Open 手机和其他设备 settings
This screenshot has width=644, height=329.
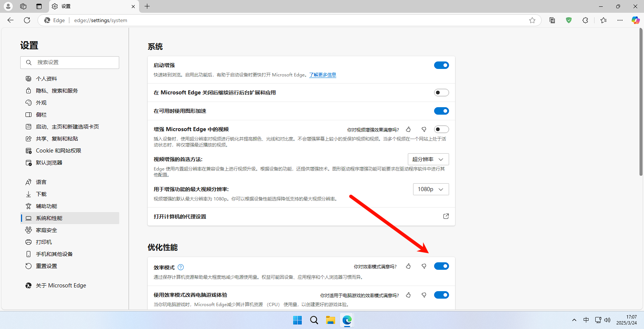[70, 254]
